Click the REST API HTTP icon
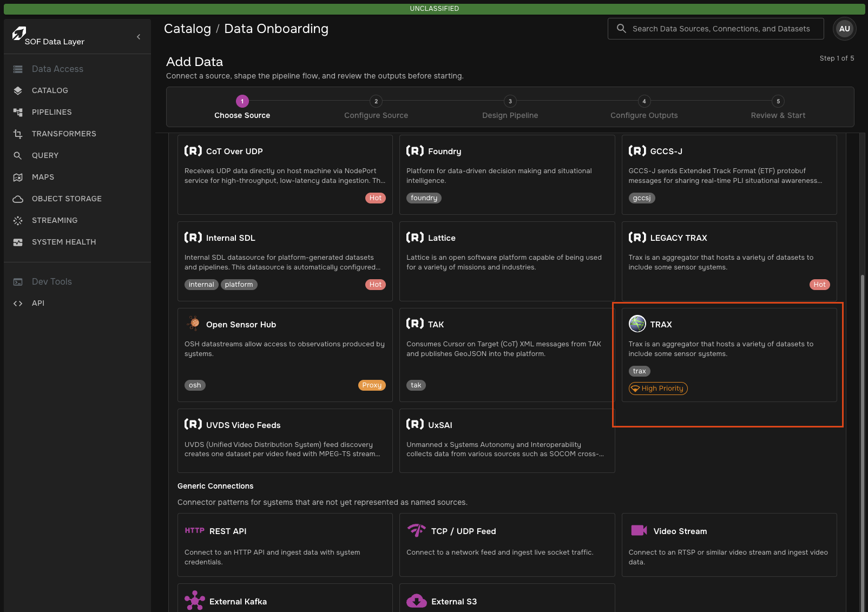This screenshot has width=868, height=612. pos(194,531)
